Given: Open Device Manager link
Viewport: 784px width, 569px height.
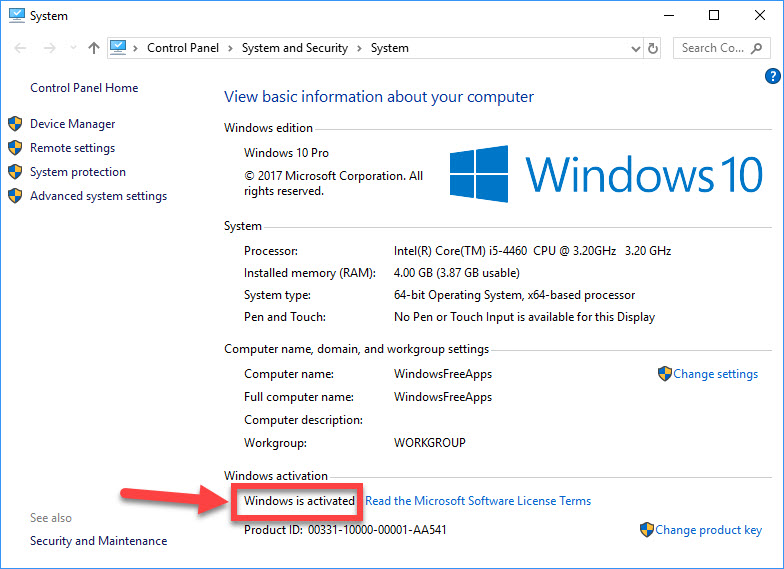Looking at the screenshot, I should [72, 124].
